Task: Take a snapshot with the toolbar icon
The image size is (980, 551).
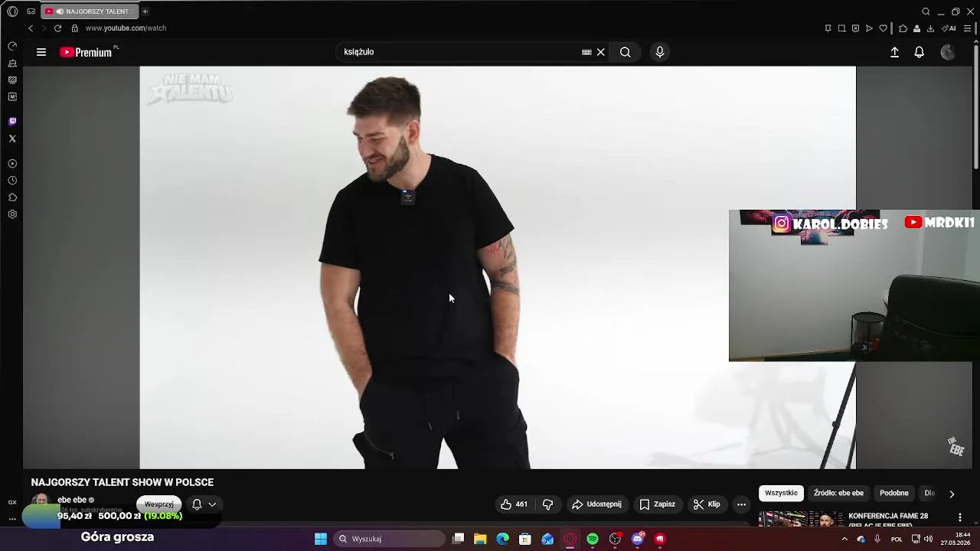Action: click(841, 28)
